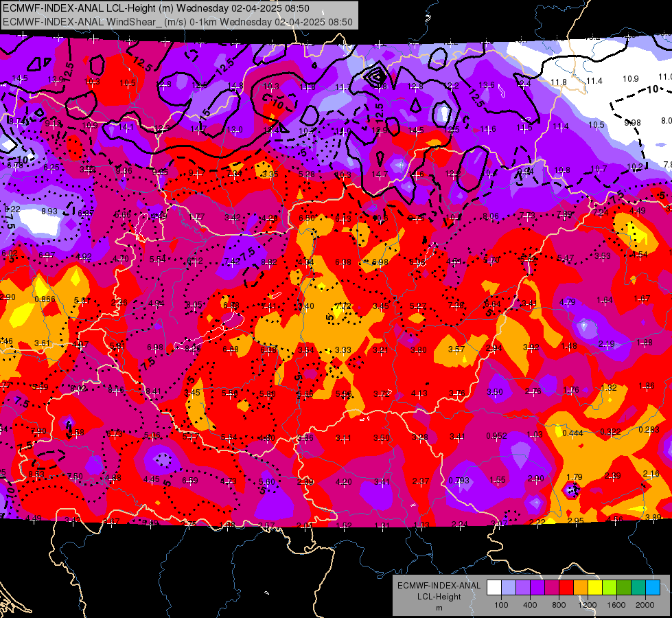The image size is (672, 618).
Task: Click the wind shear value 8.93
Action: 49,211
